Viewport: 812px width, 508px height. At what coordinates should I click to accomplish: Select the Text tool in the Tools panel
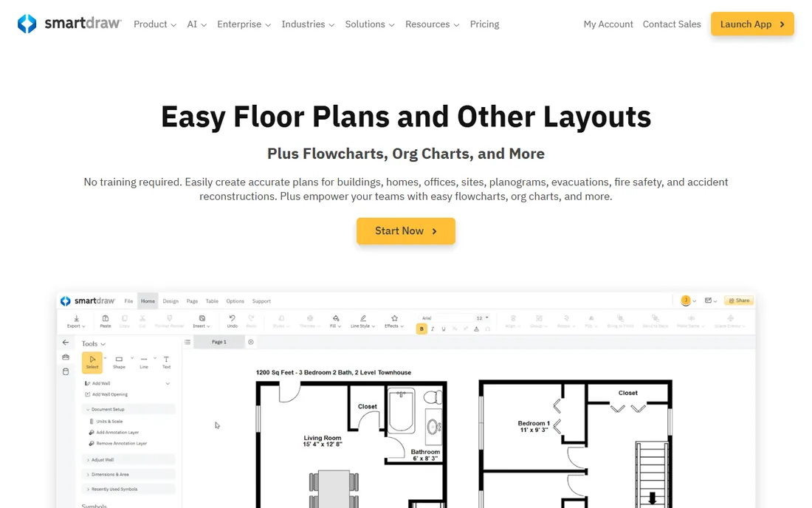pyautogui.click(x=166, y=363)
